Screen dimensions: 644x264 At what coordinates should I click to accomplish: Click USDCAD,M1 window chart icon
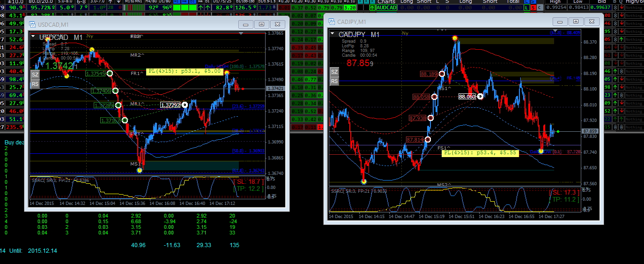coord(32,24)
